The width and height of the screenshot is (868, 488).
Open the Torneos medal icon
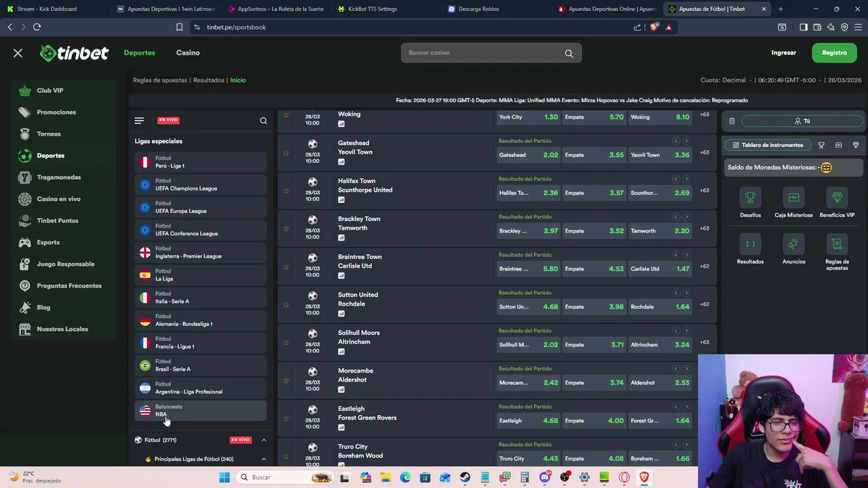tap(25, 134)
